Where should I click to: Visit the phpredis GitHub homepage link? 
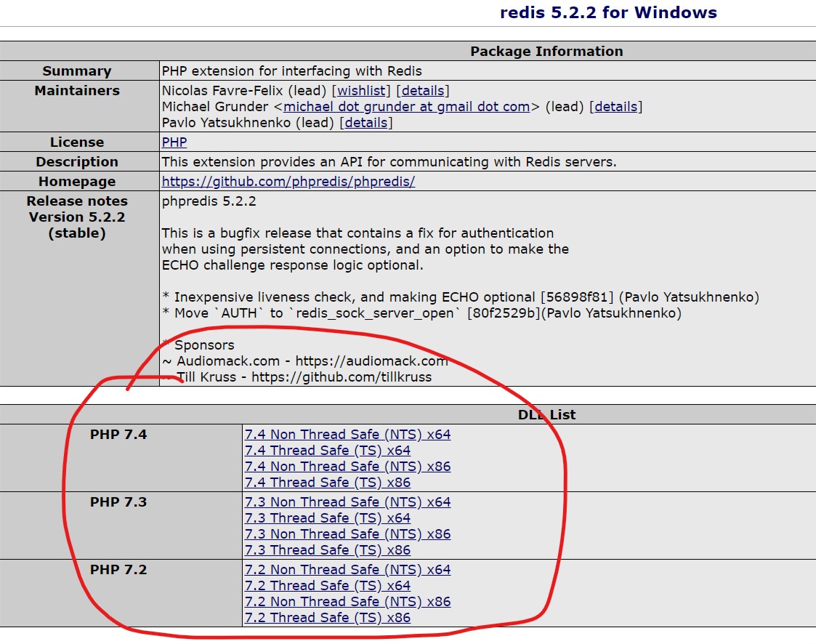tap(288, 181)
